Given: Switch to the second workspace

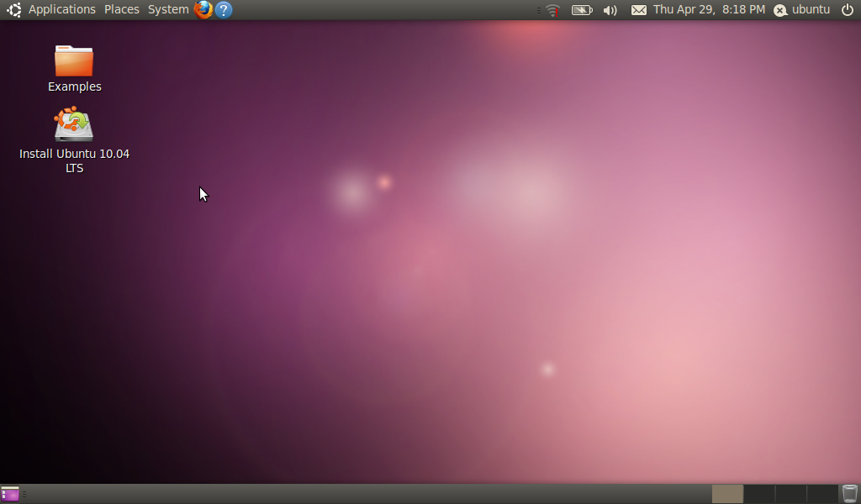Looking at the screenshot, I should click(759, 494).
